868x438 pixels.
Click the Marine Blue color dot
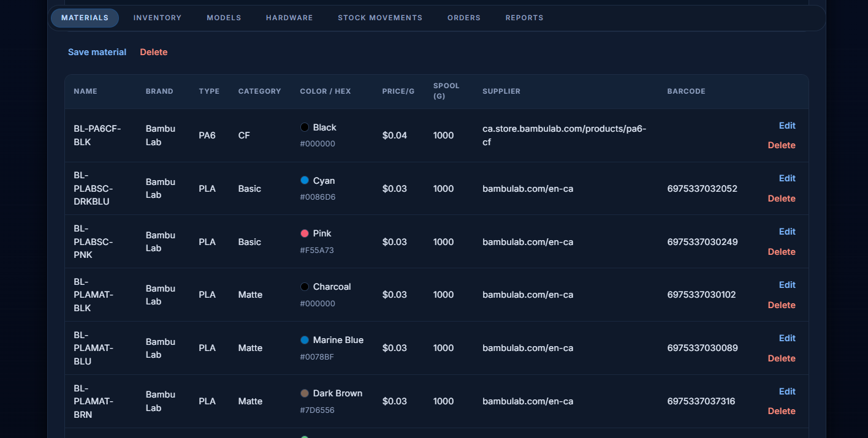(x=305, y=340)
